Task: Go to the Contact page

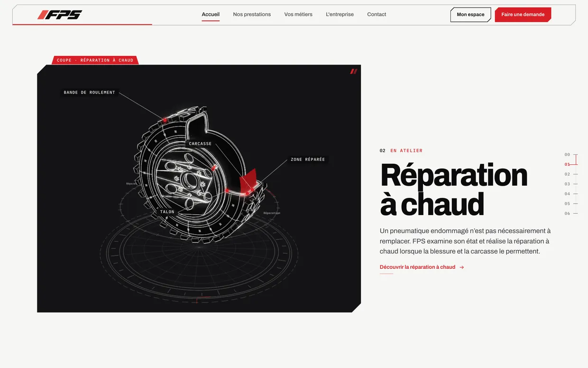Action: click(x=377, y=14)
